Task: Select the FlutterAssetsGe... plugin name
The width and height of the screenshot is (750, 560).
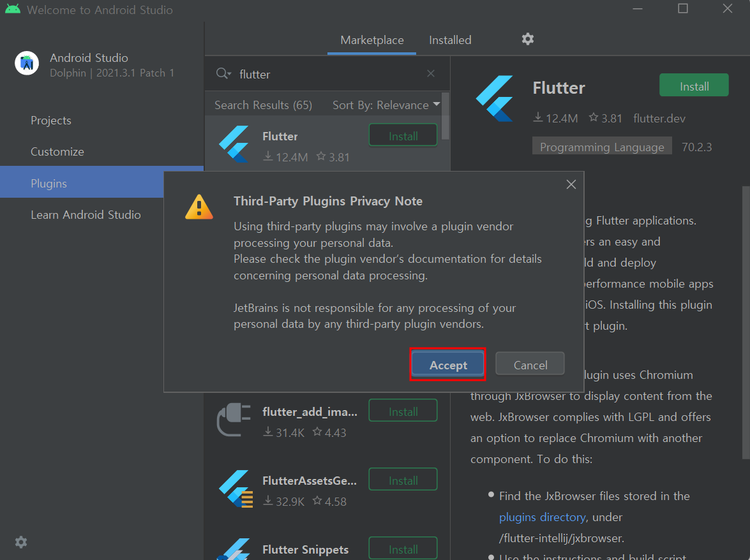Action: pyautogui.click(x=310, y=481)
